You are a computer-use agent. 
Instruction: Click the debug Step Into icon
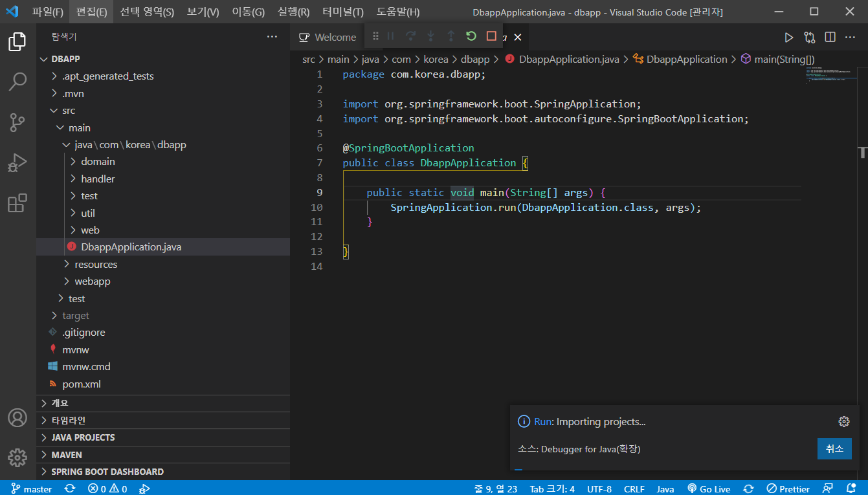click(x=430, y=36)
